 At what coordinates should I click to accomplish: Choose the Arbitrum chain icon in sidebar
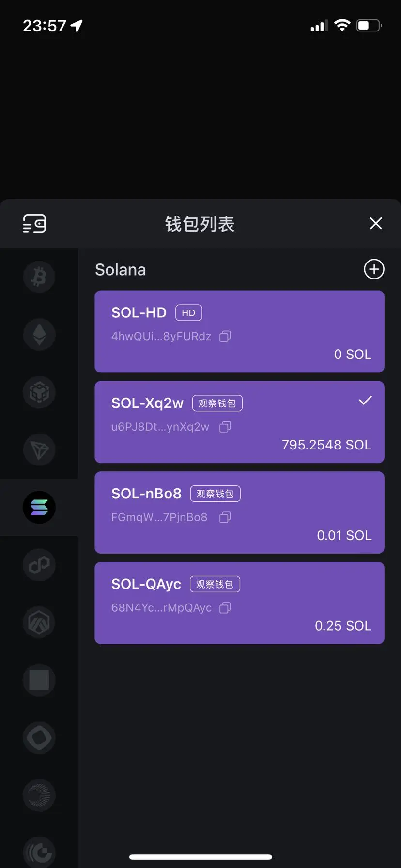39,622
